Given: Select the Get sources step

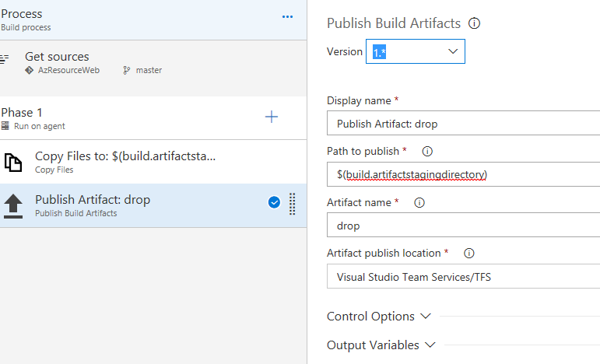Looking at the screenshot, I should [x=117, y=62].
